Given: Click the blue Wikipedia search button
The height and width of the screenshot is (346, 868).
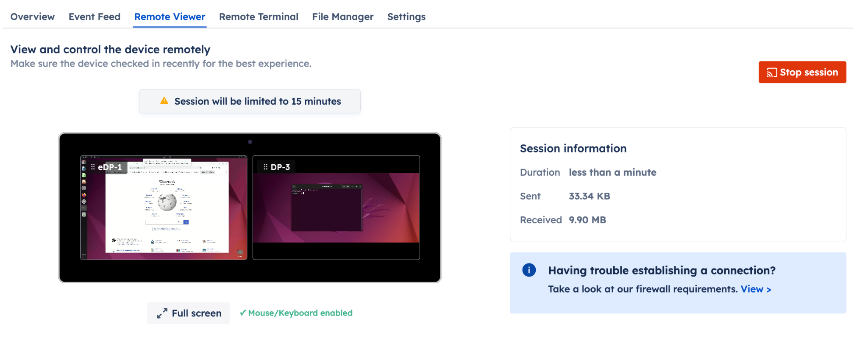Looking at the screenshot, I should tap(186, 222).
